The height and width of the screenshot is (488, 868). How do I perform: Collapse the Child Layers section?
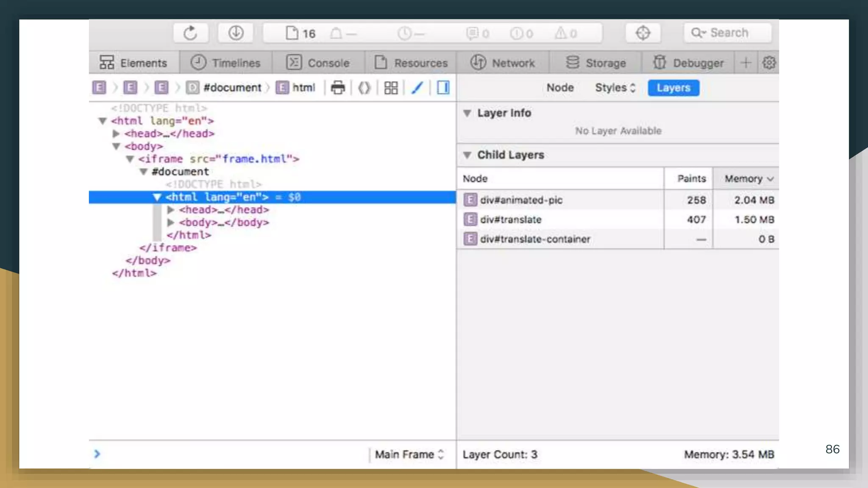(x=467, y=155)
